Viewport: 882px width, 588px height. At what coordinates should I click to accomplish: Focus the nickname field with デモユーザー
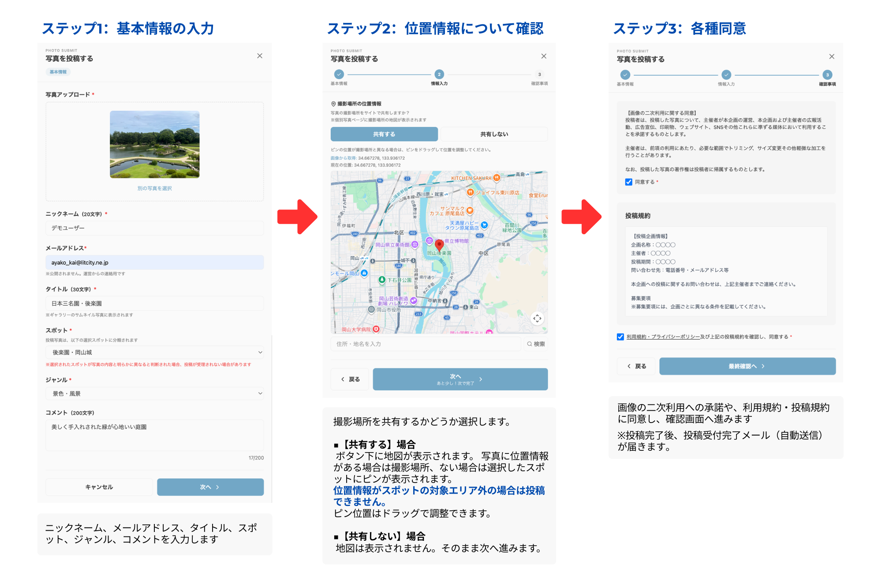pyautogui.click(x=155, y=228)
